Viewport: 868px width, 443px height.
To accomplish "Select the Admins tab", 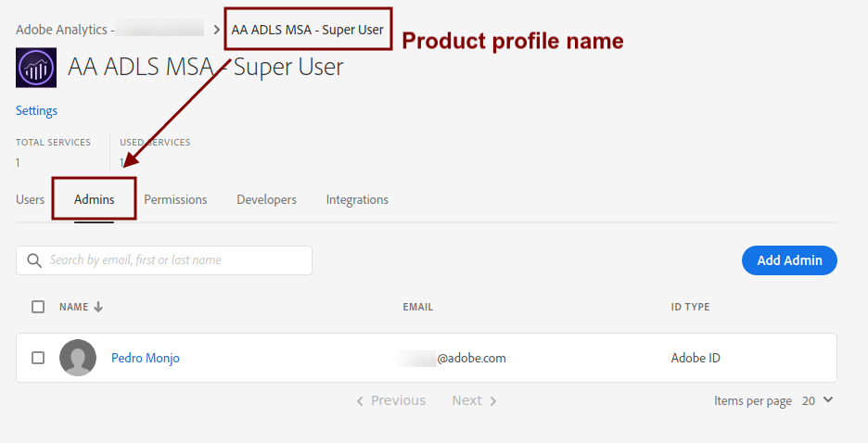I will tap(94, 199).
